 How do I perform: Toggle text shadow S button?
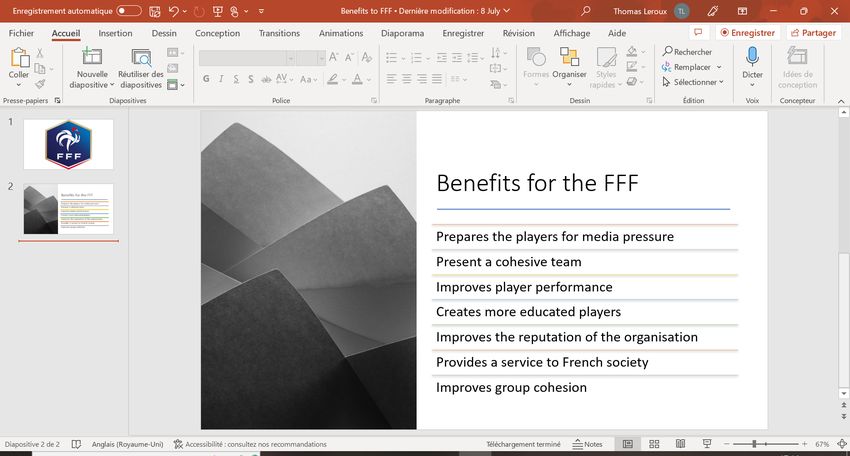pos(250,79)
